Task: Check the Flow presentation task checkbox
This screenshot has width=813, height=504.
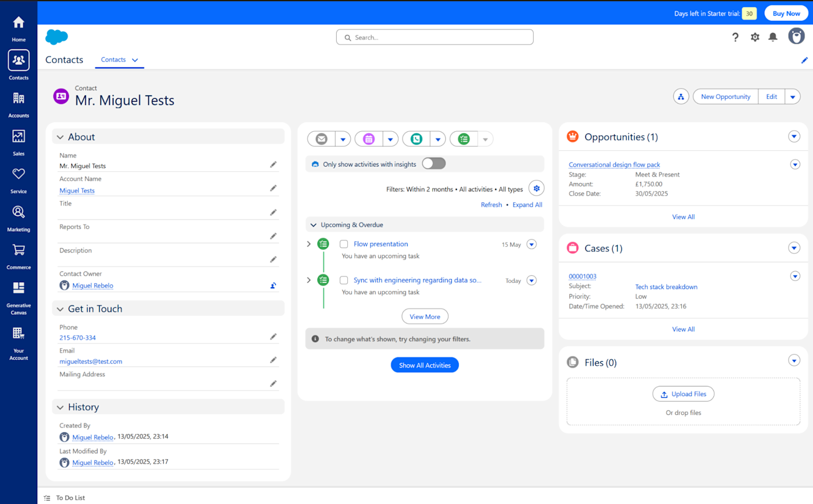Action: [344, 244]
